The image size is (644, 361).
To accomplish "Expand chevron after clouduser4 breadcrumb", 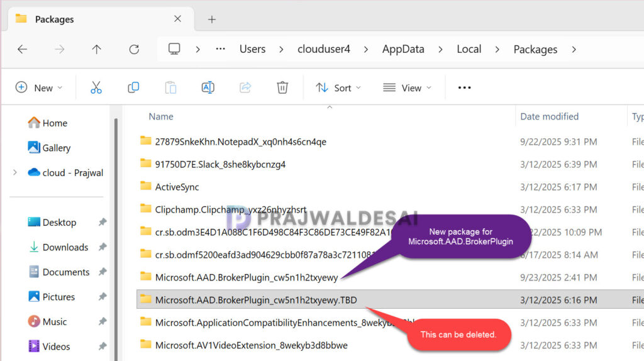I will [366, 49].
